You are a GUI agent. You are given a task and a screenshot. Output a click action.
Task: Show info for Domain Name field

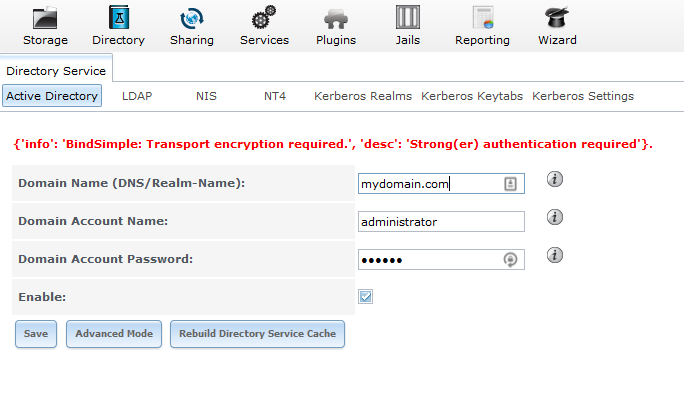pos(555,179)
